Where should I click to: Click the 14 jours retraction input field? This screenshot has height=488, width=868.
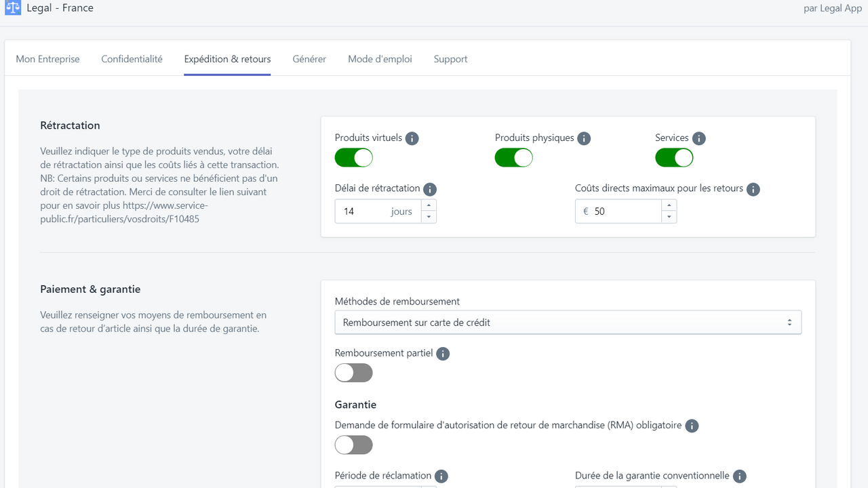pos(378,211)
